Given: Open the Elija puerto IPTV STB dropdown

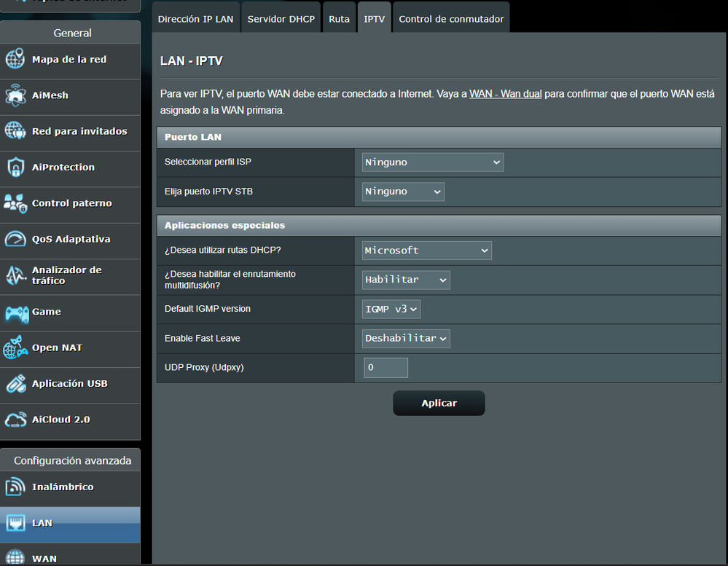Looking at the screenshot, I should pos(403,192).
